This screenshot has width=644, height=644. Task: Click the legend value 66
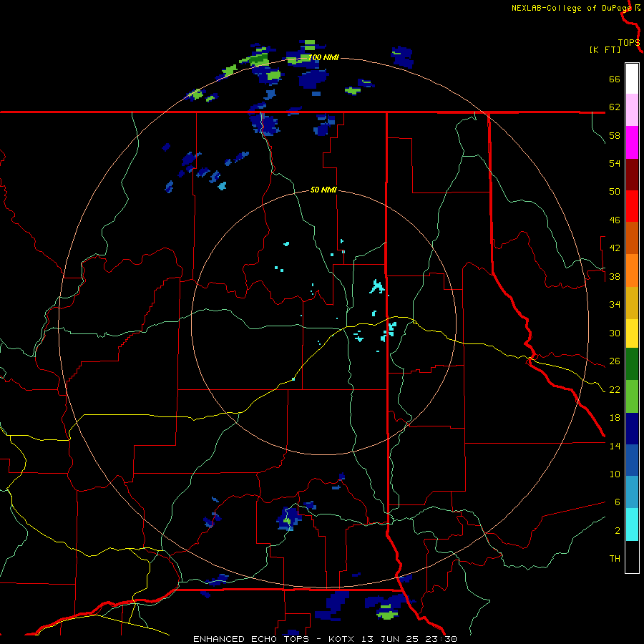pos(615,79)
